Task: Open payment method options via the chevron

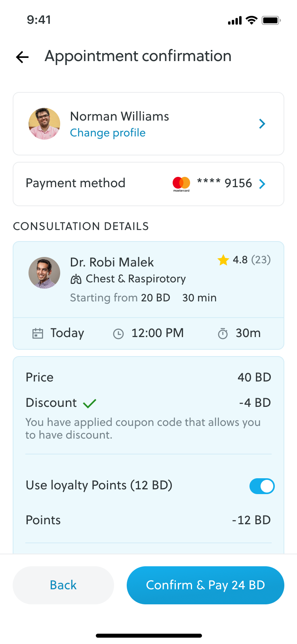Action: tap(262, 184)
